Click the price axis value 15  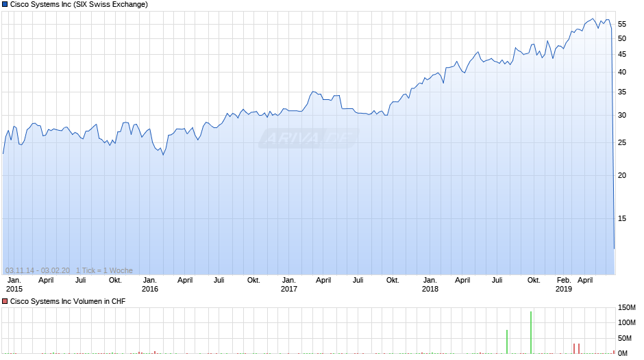tap(622, 218)
